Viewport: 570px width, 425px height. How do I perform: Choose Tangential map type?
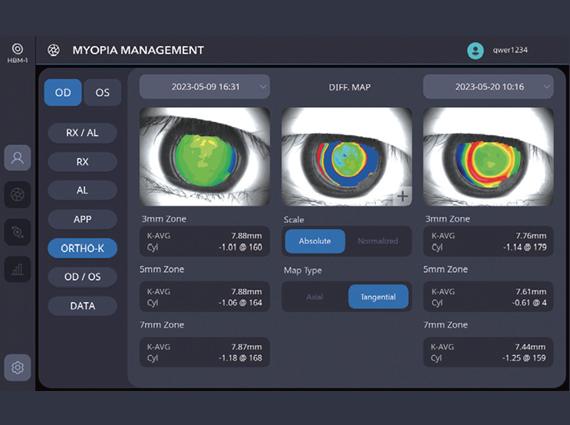pos(378,297)
